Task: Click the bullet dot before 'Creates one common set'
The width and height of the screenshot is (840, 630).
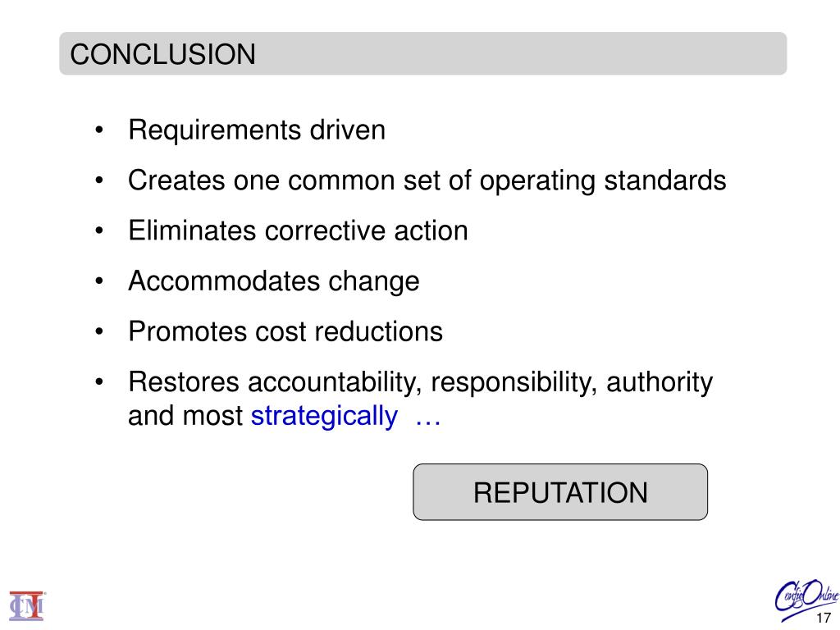Action: [98, 180]
